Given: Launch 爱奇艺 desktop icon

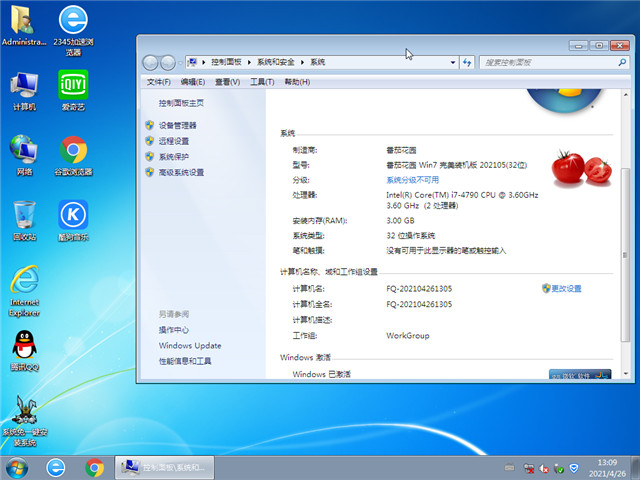Looking at the screenshot, I should click(73, 91).
